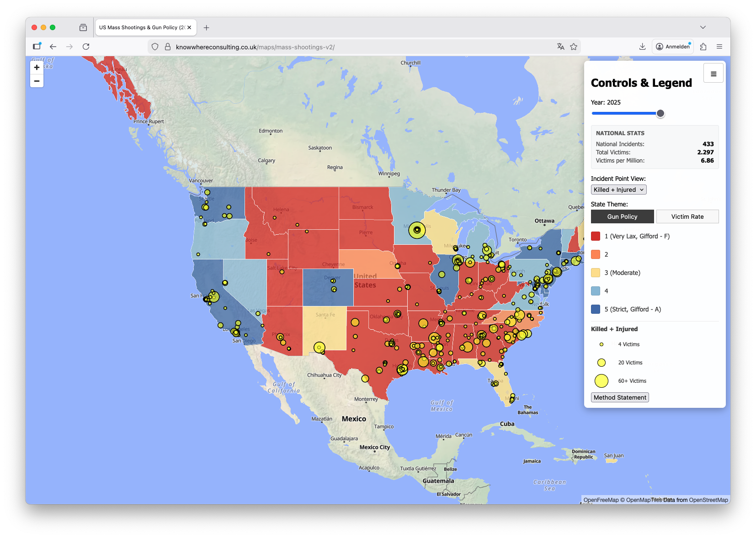The image size is (756, 538).
Task: Zoom out of the map
Action: (37, 81)
